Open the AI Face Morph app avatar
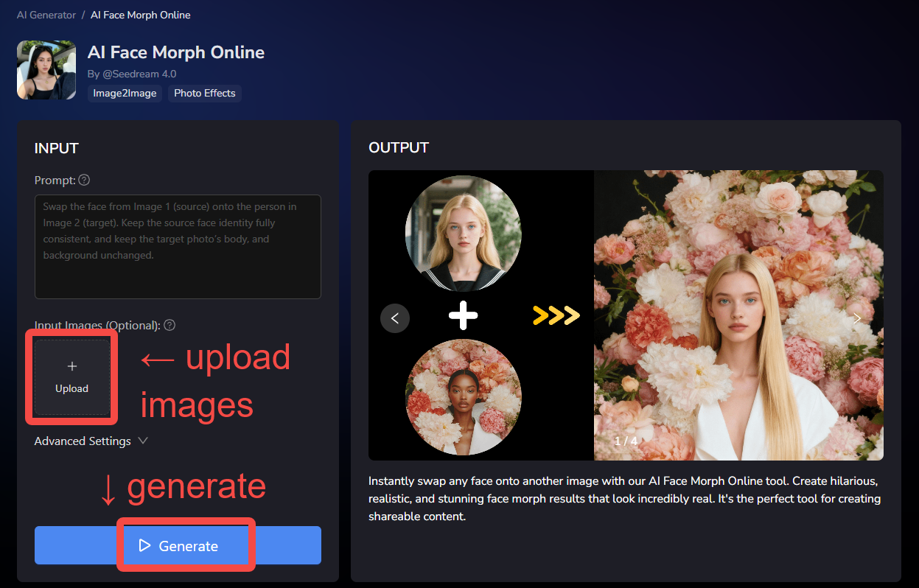 (46, 70)
